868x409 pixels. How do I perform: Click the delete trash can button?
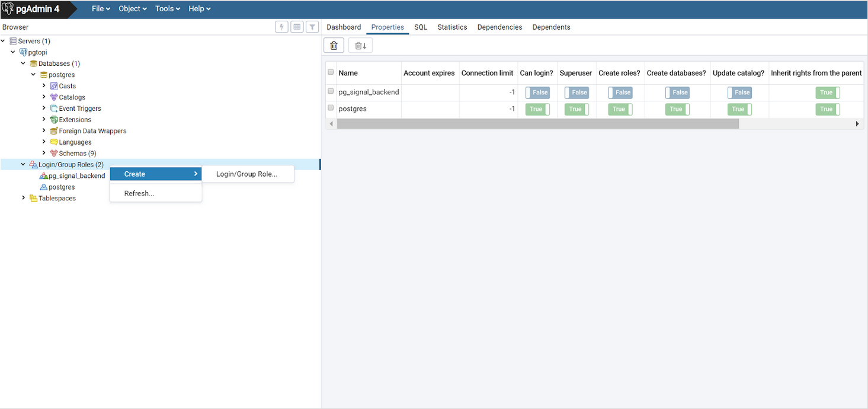pyautogui.click(x=334, y=46)
